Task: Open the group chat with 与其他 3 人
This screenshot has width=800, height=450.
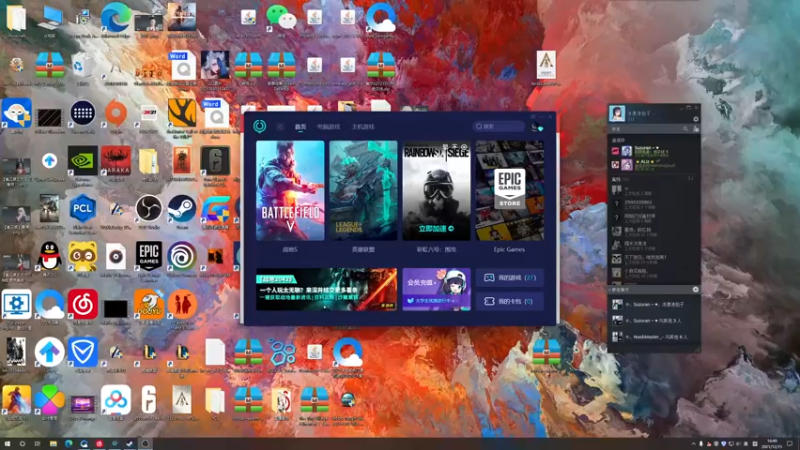Action: 654,320
